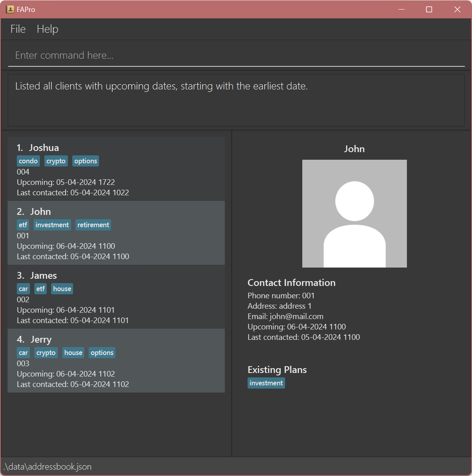Close the FAPro window
Screen dimensions: 472x476
(457, 10)
